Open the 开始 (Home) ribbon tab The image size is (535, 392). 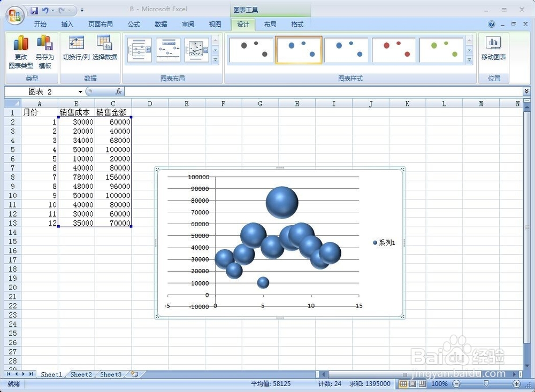[x=40, y=24]
